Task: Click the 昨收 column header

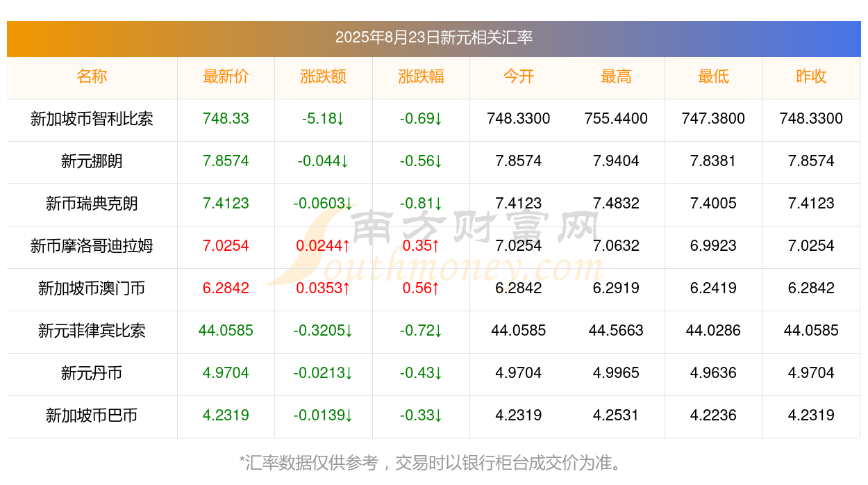Action: (811, 76)
